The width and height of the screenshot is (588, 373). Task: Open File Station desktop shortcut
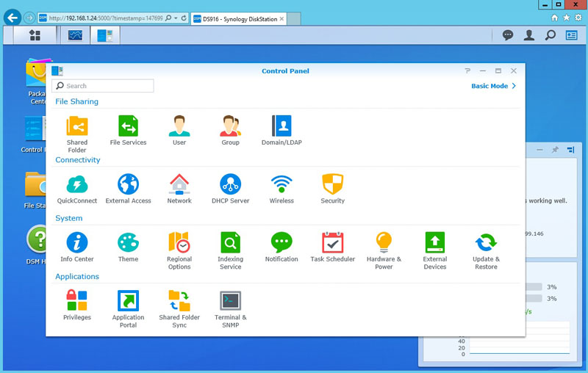35,190
